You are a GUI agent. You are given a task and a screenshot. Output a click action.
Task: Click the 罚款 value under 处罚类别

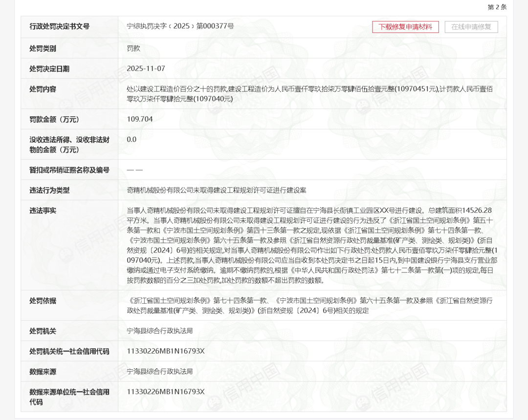[x=133, y=48]
